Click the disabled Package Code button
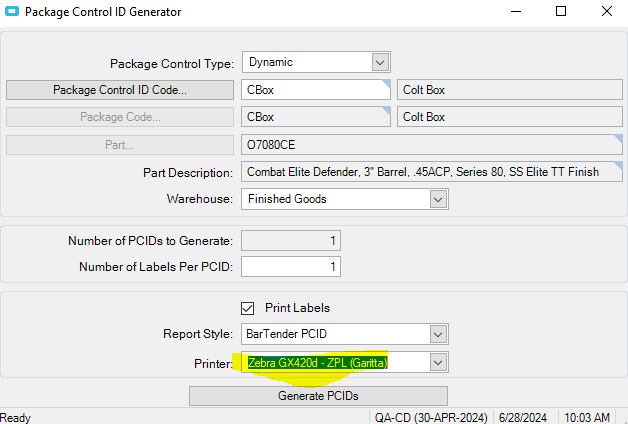628x424 pixels. [120, 117]
